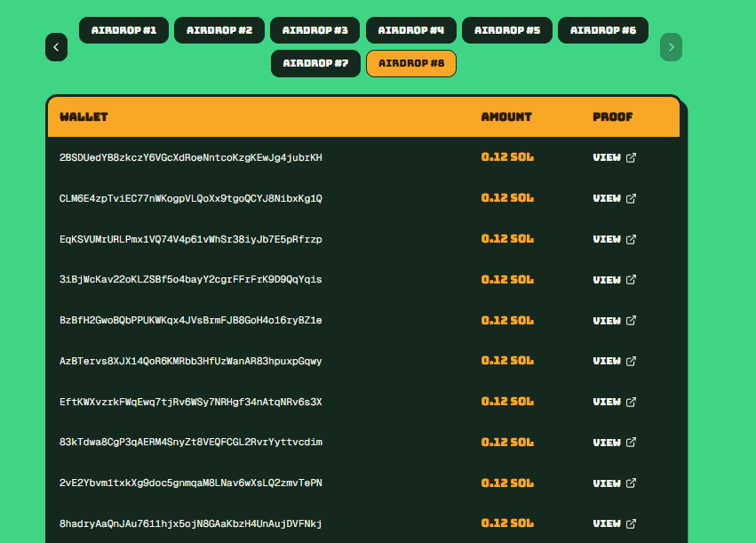Image resolution: width=756 pixels, height=543 pixels.
Task: Click the WALLET column header
Action: [x=84, y=116]
